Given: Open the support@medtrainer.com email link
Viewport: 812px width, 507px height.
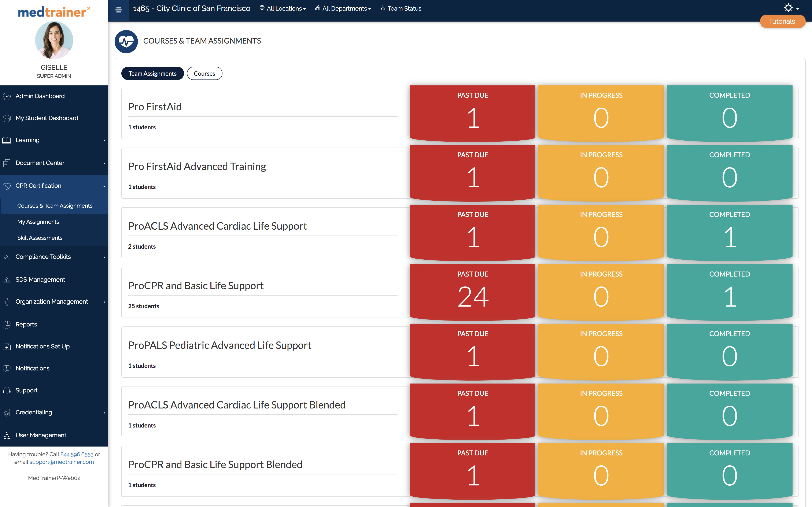Looking at the screenshot, I should pyautogui.click(x=61, y=462).
